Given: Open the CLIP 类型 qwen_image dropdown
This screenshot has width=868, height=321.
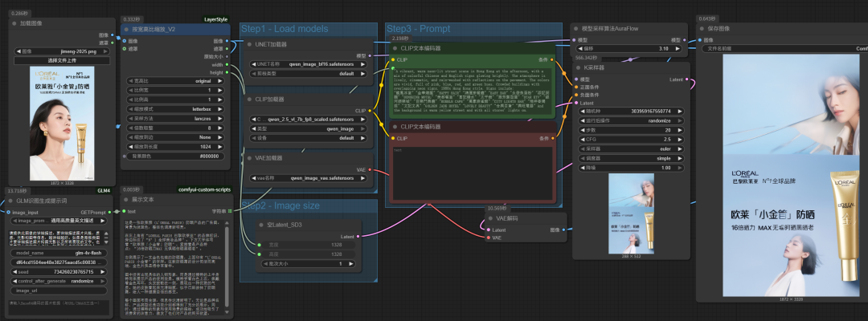Looking at the screenshot, I should [309, 128].
